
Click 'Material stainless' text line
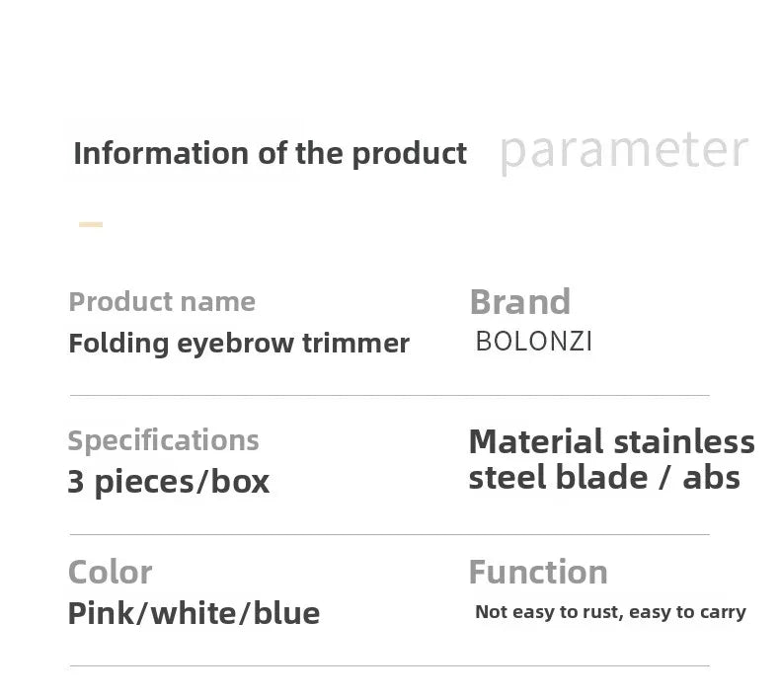click(x=611, y=441)
